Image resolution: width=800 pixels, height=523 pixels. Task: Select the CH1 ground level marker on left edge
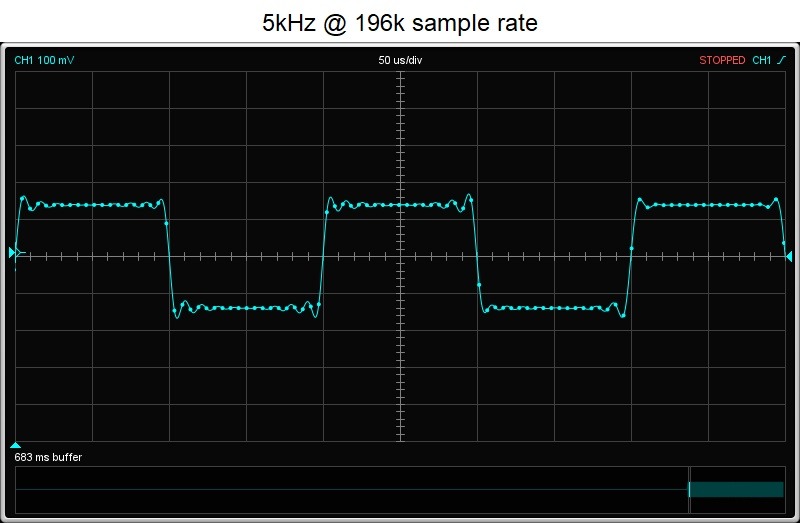tap(13, 252)
